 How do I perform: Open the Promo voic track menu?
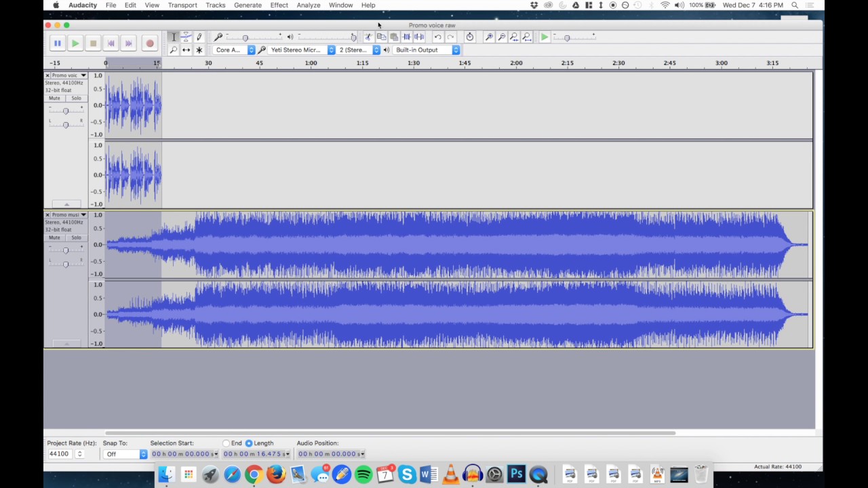click(x=83, y=75)
